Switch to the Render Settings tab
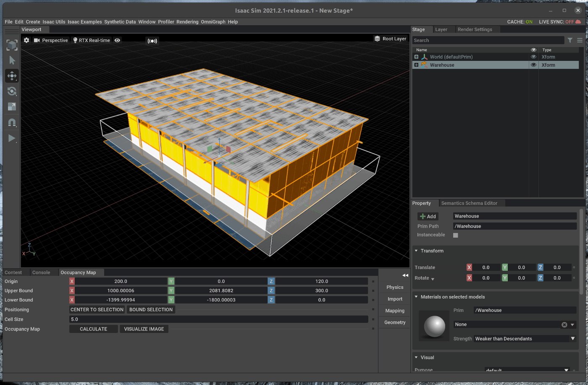Image resolution: width=588 pixels, height=385 pixels. tap(475, 29)
